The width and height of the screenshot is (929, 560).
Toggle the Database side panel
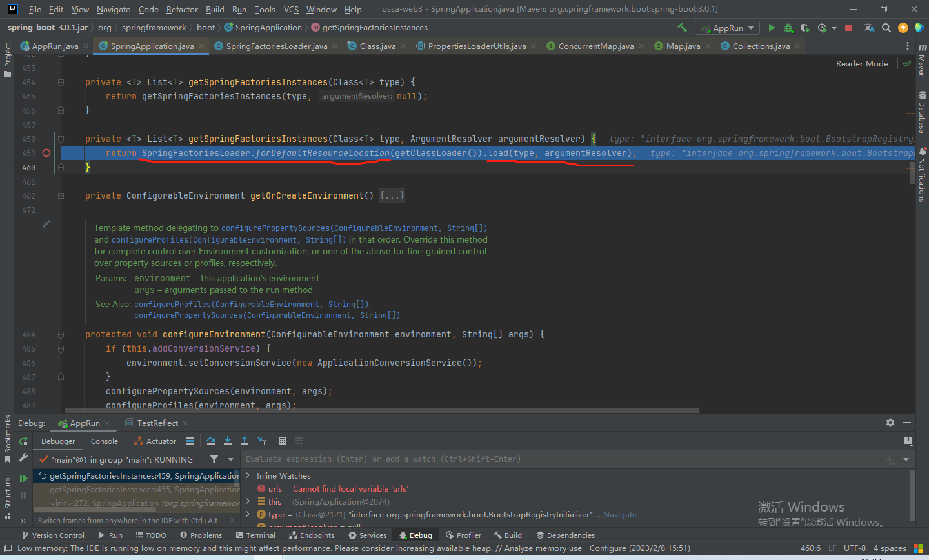922,112
